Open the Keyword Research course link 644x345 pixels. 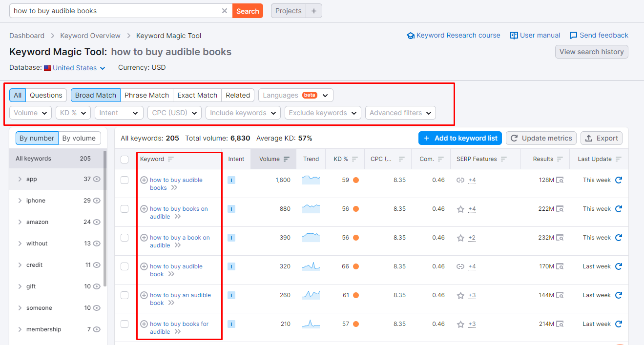454,35
